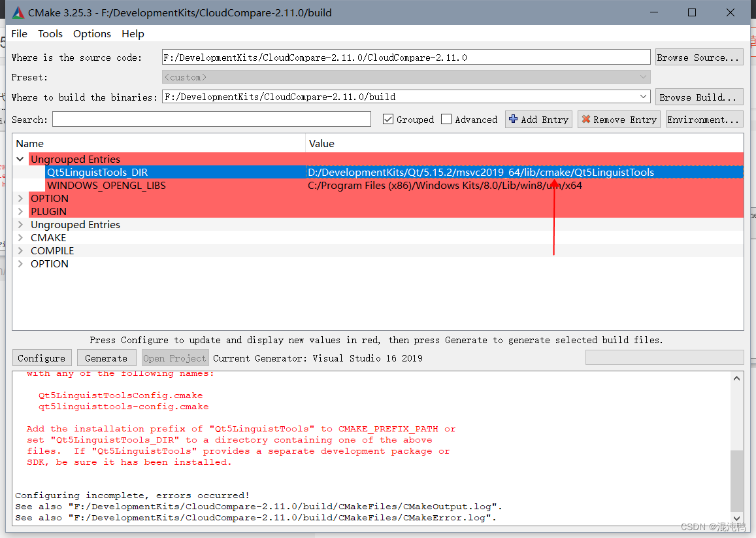The height and width of the screenshot is (538, 756).
Task: Click the blue plus icon on Add Entry
Action: coord(513,119)
